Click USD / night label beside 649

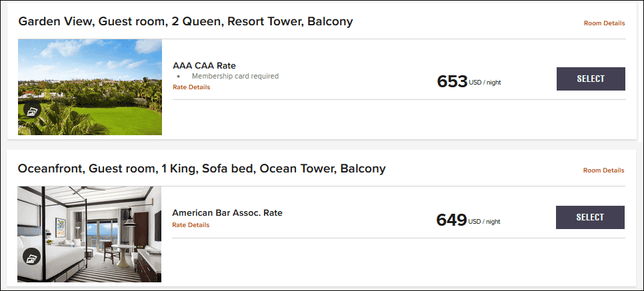coord(485,221)
